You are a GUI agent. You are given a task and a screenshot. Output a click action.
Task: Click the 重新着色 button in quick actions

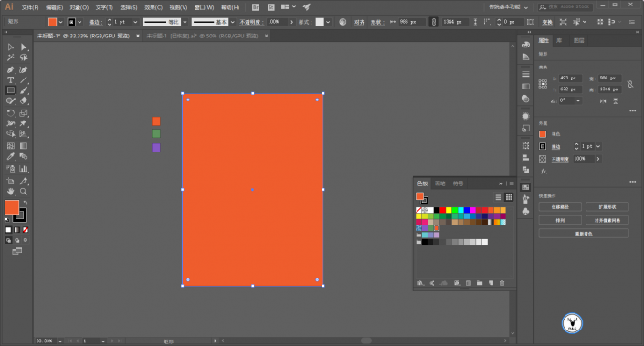click(x=584, y=234)
